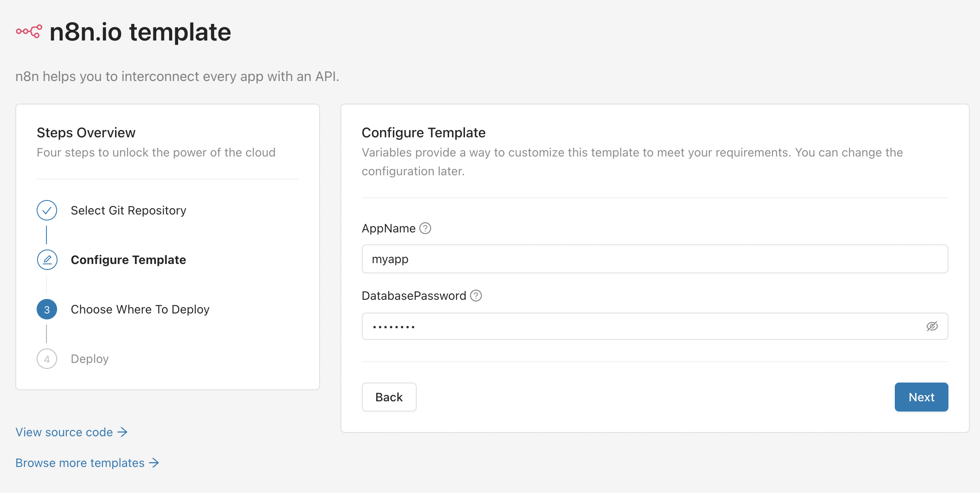Open the View source code link
The image size is (980, 493).
pos(72,432)
